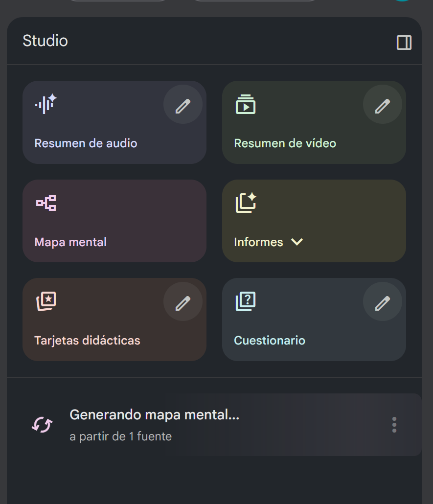The width and height of the screenshot is (433, 504).
Task: Select the Studio header title
Action: coord(45,41)
